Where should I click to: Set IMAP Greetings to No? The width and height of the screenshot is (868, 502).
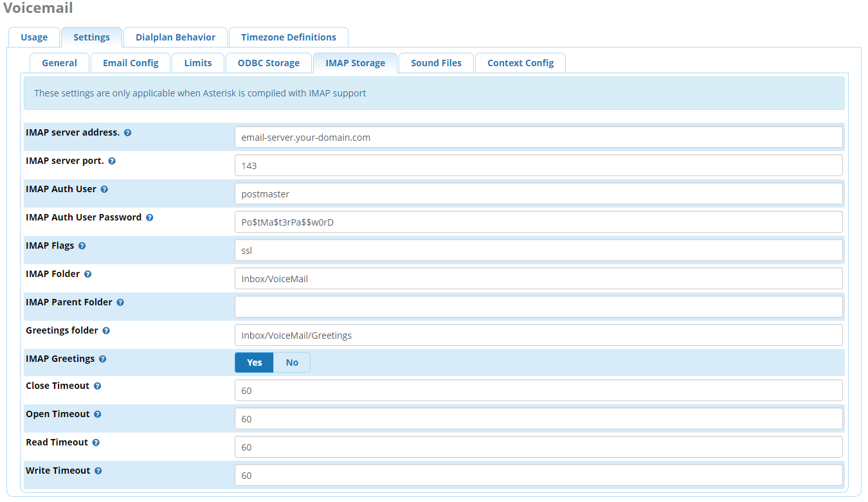(292, 363)
